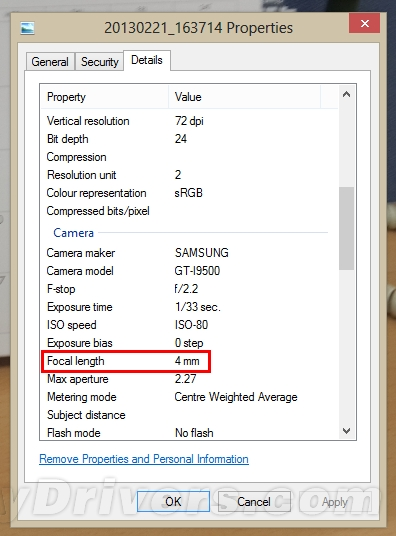This screenshot has width=396, height=536.
Task: Confirm with the OK button
Action: pyautogui.click(x=173, y=501)
